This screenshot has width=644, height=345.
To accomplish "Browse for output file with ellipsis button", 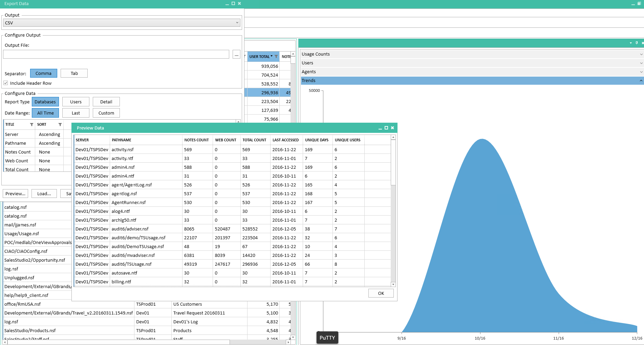I will [x=236, y=54].
